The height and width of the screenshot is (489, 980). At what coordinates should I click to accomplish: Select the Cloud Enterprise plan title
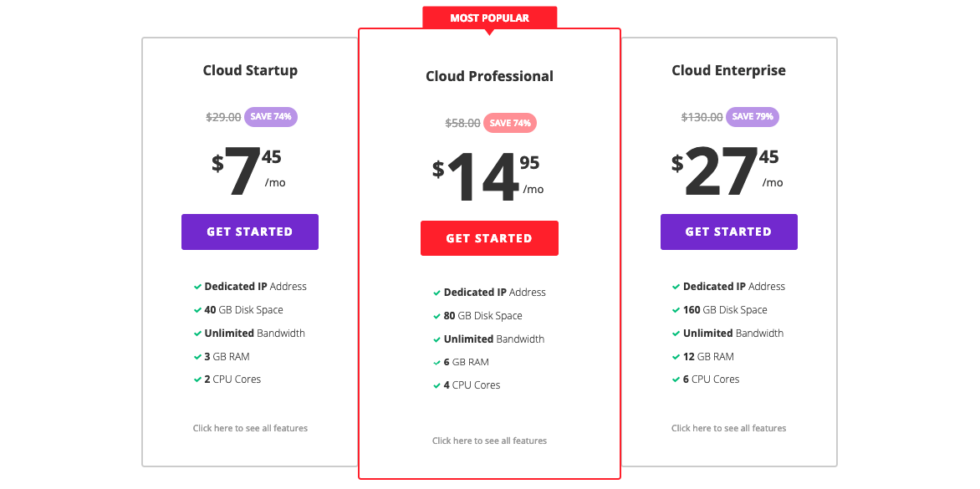point(728,70)
